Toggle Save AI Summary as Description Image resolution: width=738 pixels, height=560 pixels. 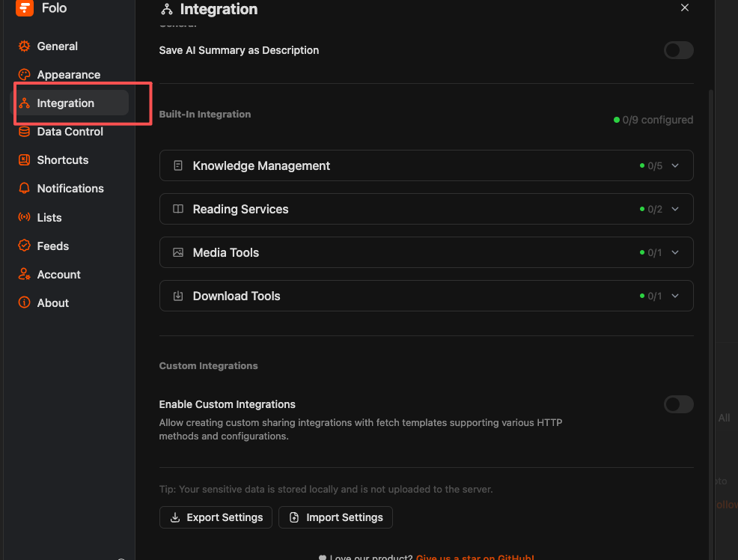678,50
